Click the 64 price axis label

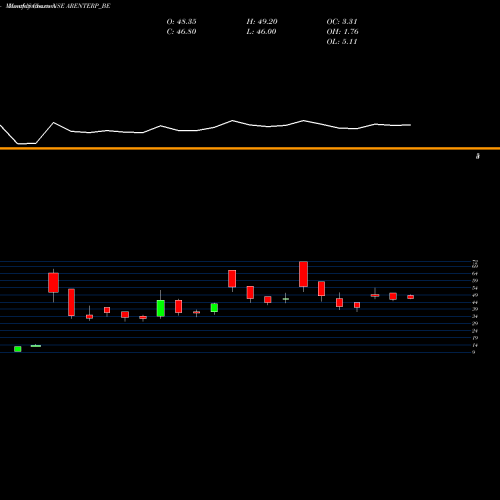coord(475,273)
